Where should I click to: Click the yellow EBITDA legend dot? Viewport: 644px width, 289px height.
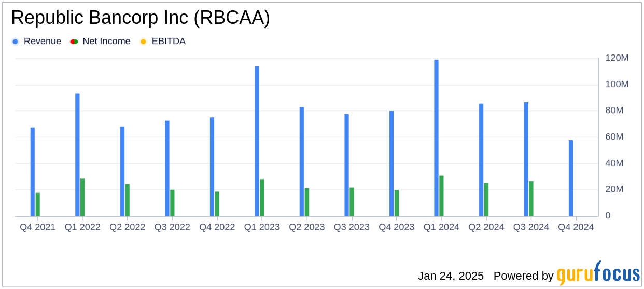[144, 42]
